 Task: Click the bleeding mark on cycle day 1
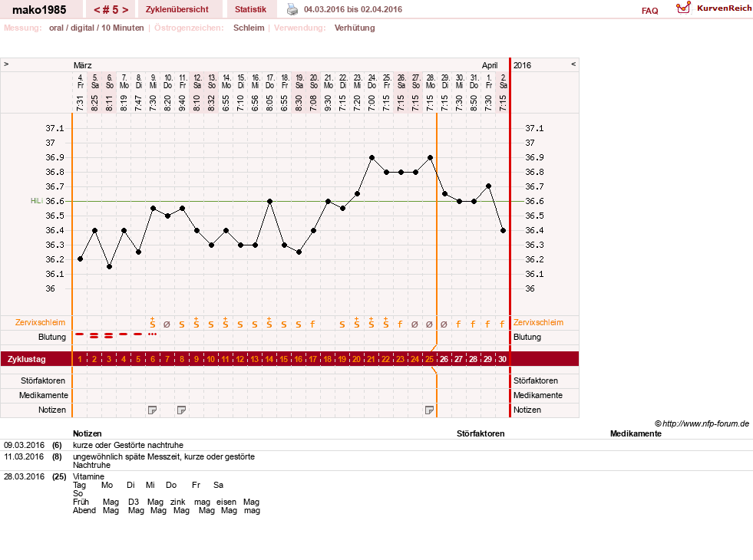coord(80,334)
